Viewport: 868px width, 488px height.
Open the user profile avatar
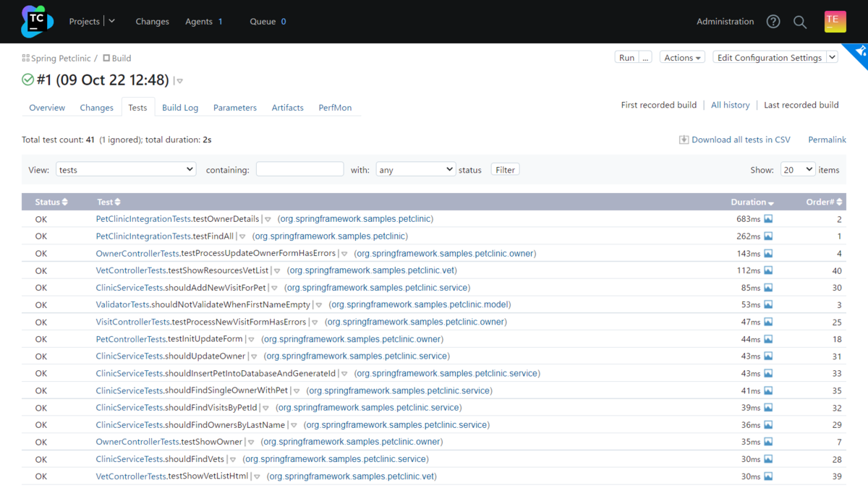(835, 22)
